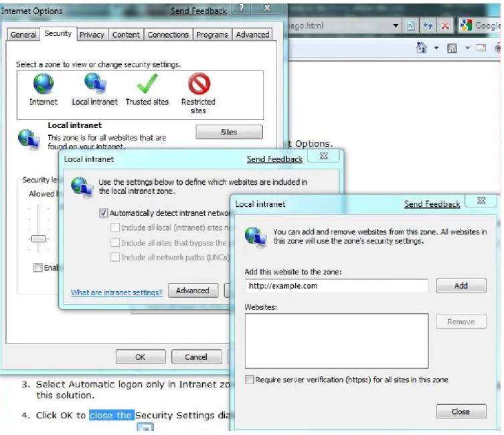
Task: Click the Close button in websites dialog
Action: (461, 412)
